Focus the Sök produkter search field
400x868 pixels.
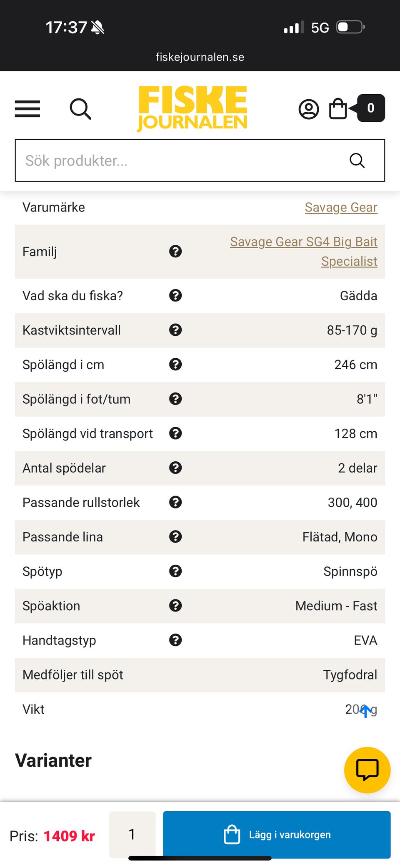click(x=179, y=161)
